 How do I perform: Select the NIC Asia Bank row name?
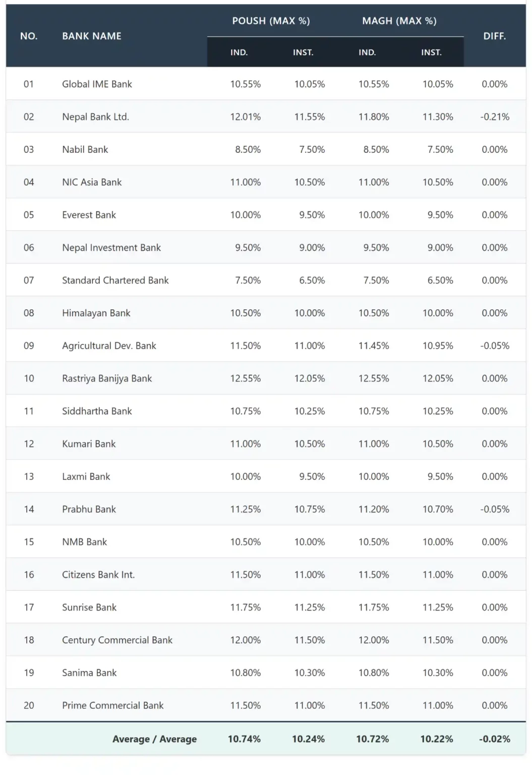[x=92, y=182]
